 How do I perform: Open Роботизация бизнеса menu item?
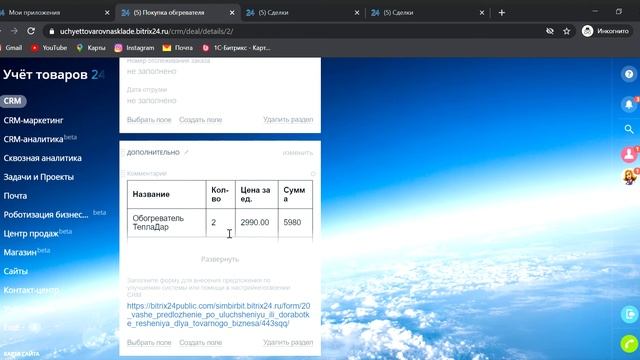click(x=46, y=215)
